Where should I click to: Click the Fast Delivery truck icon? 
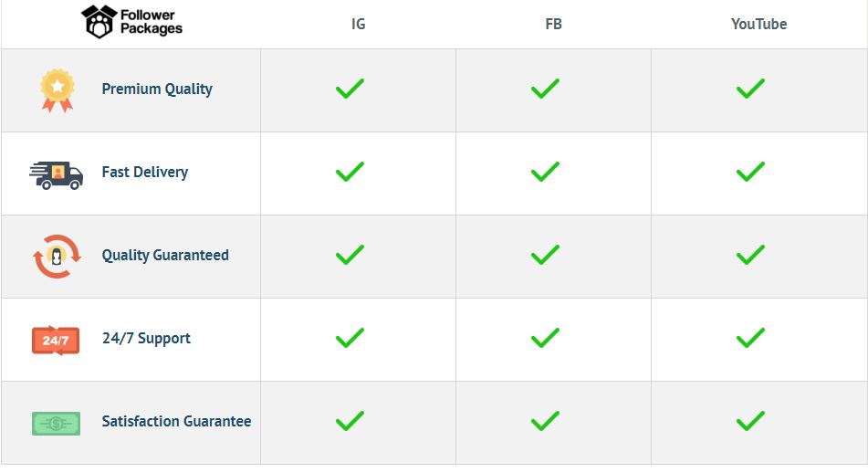pos(57,173)
